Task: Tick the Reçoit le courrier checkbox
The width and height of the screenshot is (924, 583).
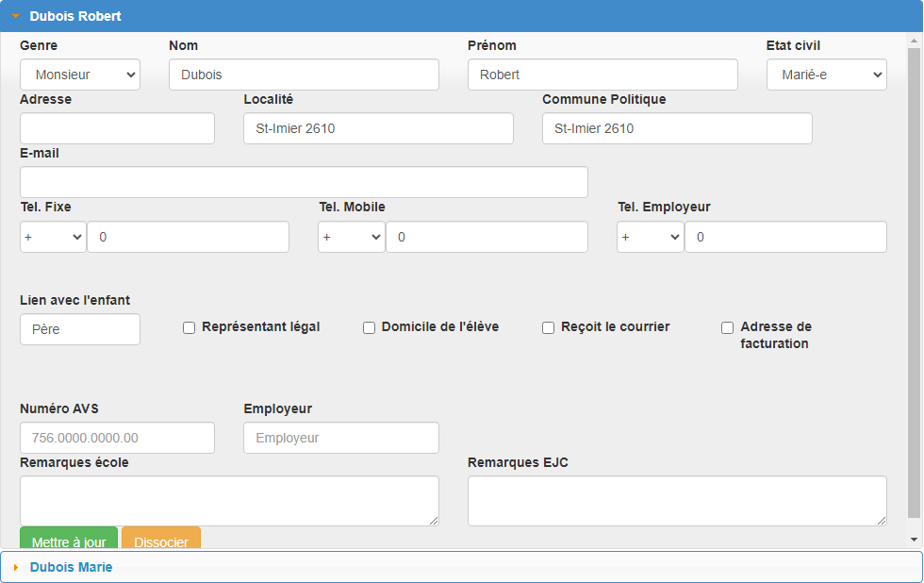Action: point(548,327)
